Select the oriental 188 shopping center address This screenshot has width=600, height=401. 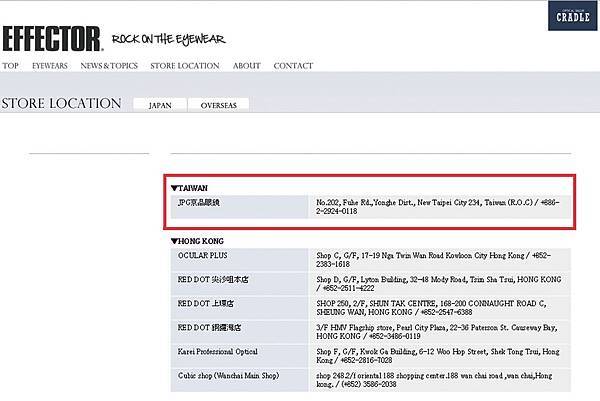coord(434,380)
